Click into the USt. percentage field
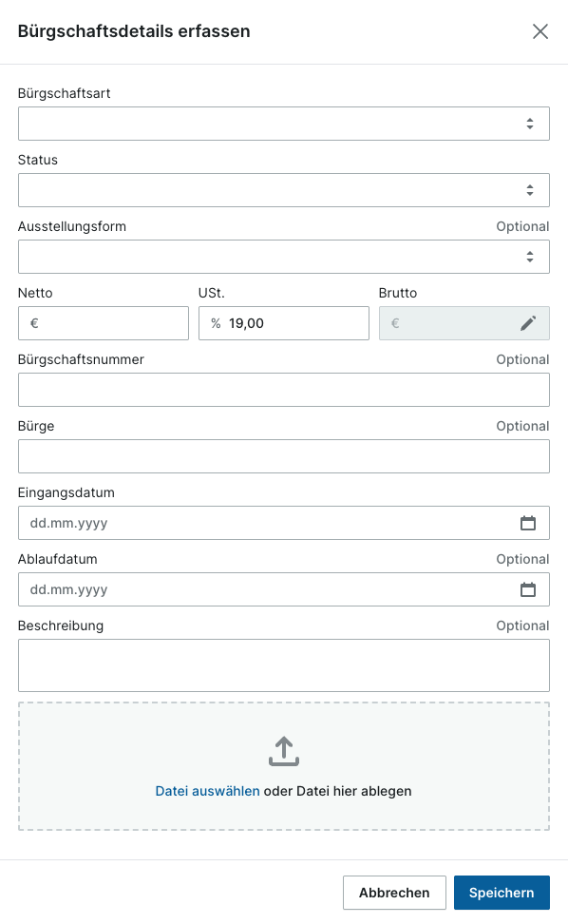 coord(284,323)
